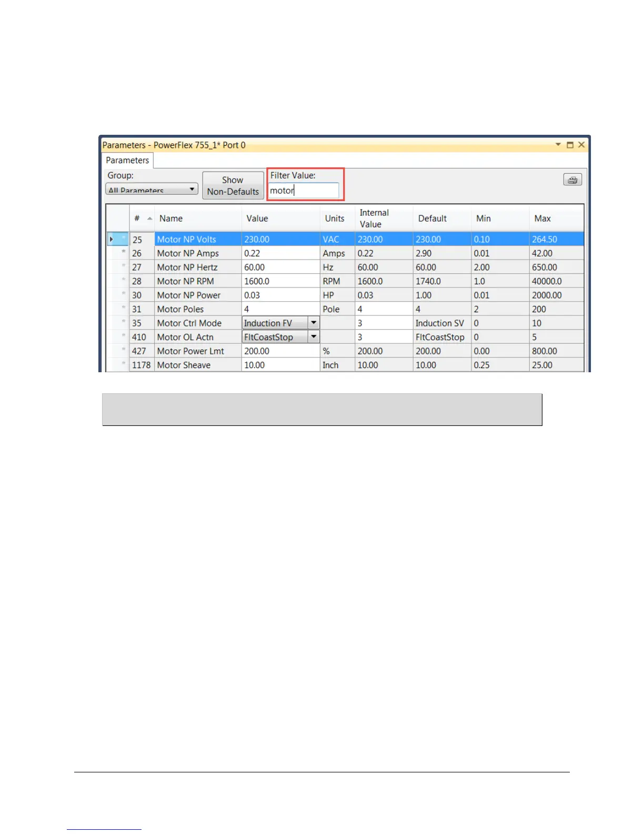The height and width of the screenshot is (834, 644).
Task: Click Motor NP Hertz value cell 60.00
Action: pyautogui.click(x=281, y=267)
